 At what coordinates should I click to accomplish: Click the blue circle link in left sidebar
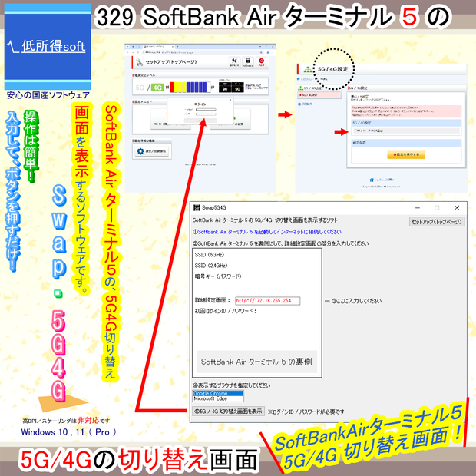(x=305, y=104)
